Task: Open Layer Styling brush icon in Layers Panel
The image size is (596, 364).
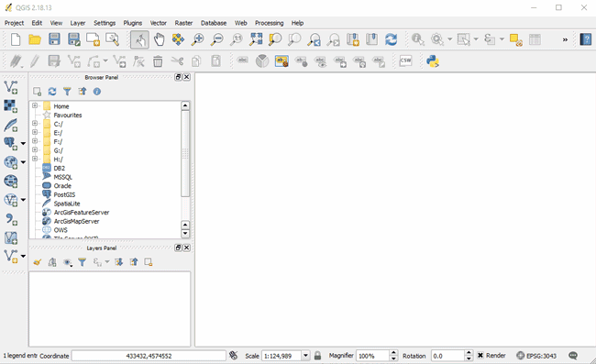Action: pyautogui.click(x=38, y=262)
